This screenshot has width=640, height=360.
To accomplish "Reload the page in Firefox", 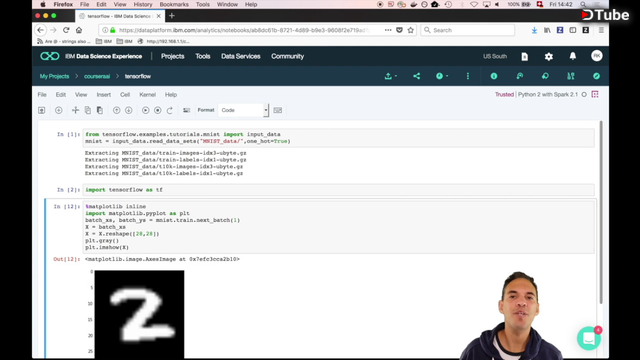I will pyautogui.click(x=66, y=30).
